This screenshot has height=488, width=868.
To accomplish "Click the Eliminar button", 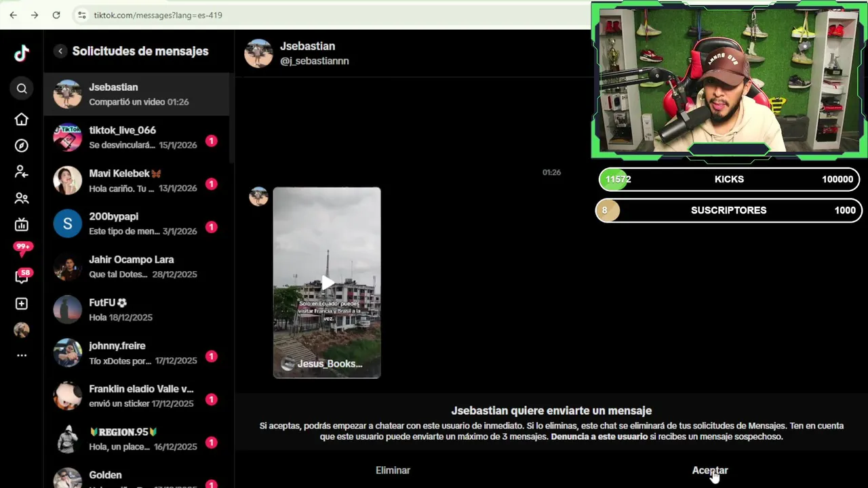I will click(393, 470).
